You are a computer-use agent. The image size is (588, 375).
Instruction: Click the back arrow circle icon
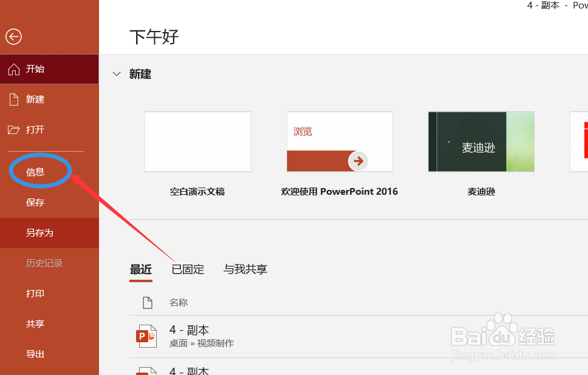click(x=13, y=37)
